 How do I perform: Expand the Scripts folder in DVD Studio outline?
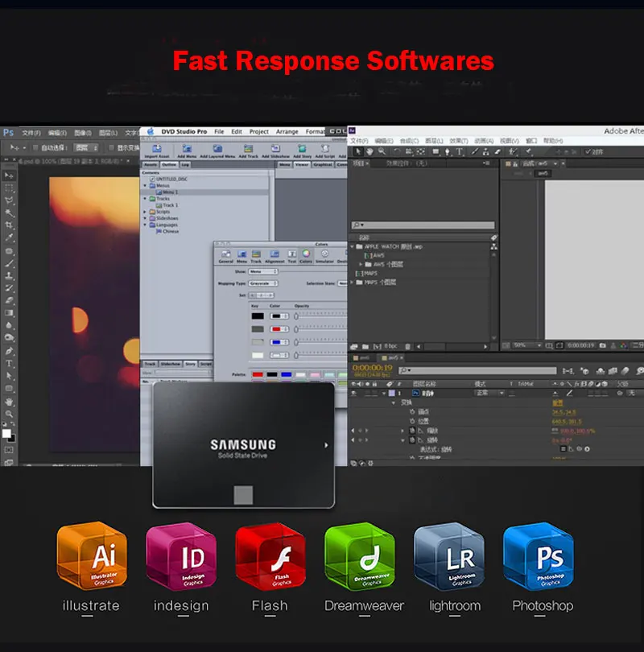pyautogui.click(x=145, y=212)
